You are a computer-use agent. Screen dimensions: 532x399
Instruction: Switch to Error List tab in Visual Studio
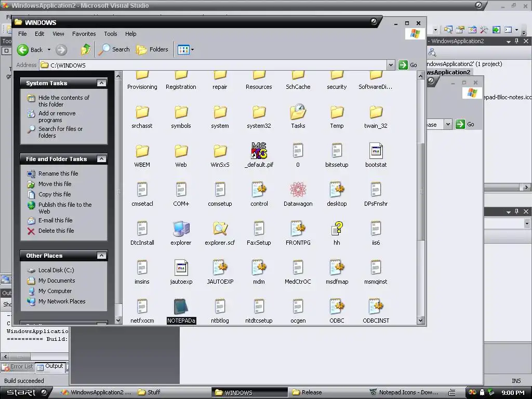pyautogui.click(x=18, y=366)
